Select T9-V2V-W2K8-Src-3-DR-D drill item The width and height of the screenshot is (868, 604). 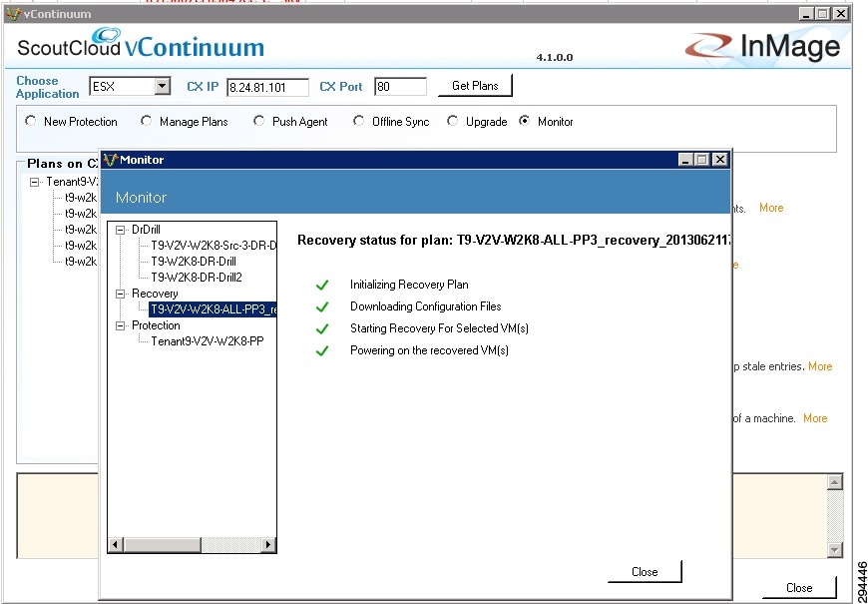214,246
